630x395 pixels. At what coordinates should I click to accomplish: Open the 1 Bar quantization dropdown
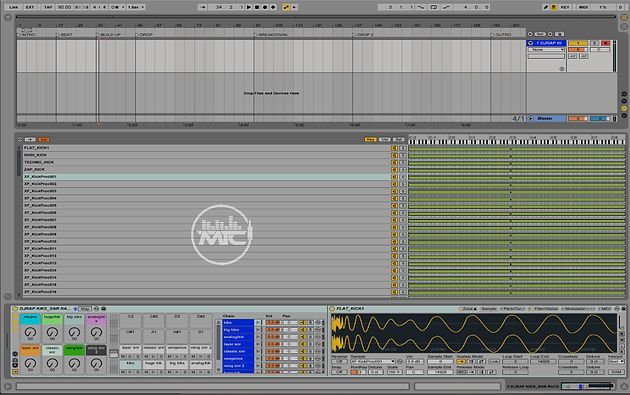135,7
